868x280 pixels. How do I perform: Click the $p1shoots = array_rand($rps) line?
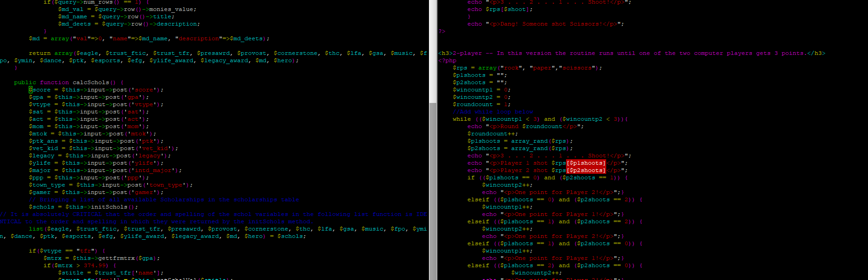point(520,141)
